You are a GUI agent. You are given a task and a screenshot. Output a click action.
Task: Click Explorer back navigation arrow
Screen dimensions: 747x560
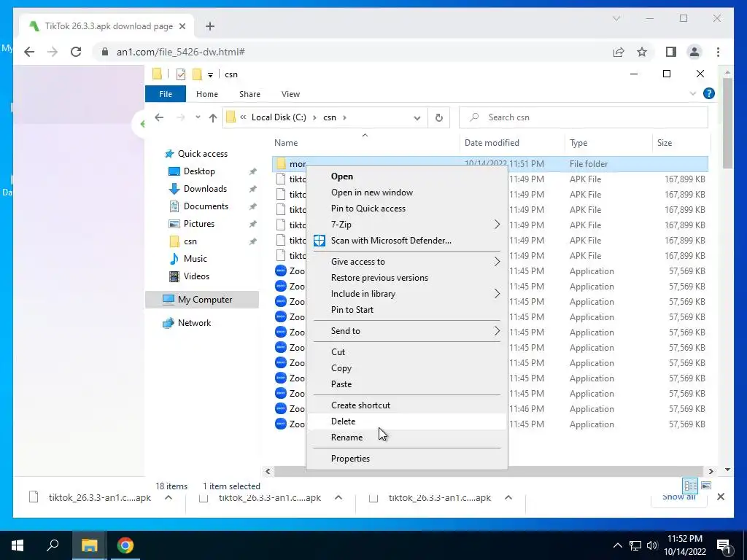(159, 117)
